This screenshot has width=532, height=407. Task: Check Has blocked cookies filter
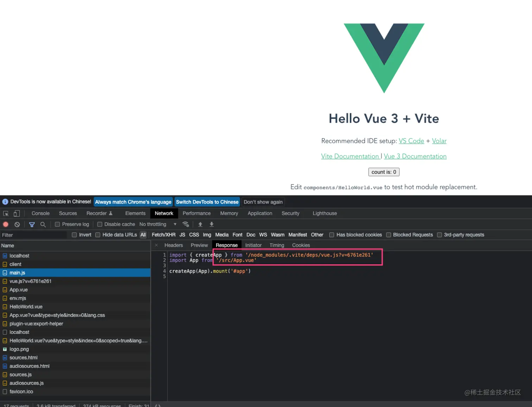click(331, 235)
